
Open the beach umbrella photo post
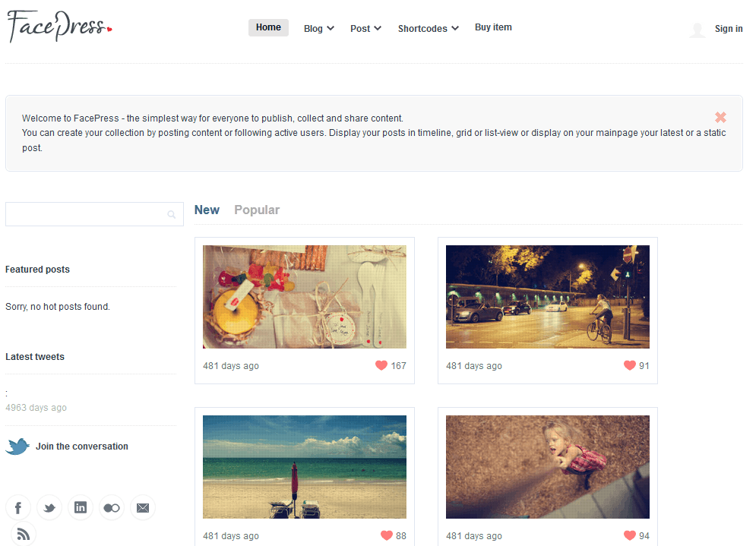[304, 467]
